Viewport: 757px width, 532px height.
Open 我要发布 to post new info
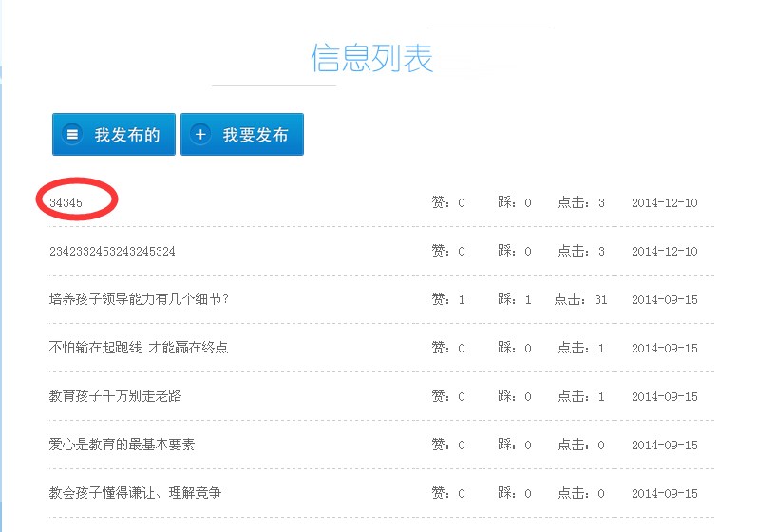click(242, 134)
